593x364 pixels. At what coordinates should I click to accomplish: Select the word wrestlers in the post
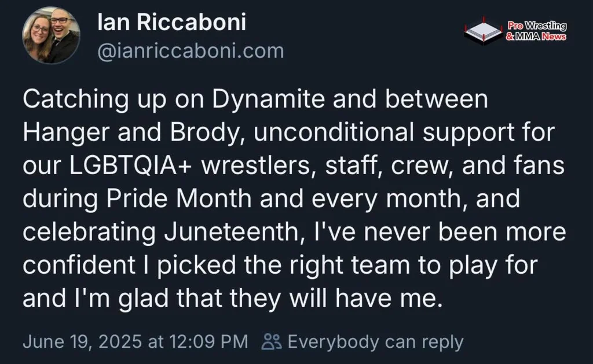tap(257, 166)
